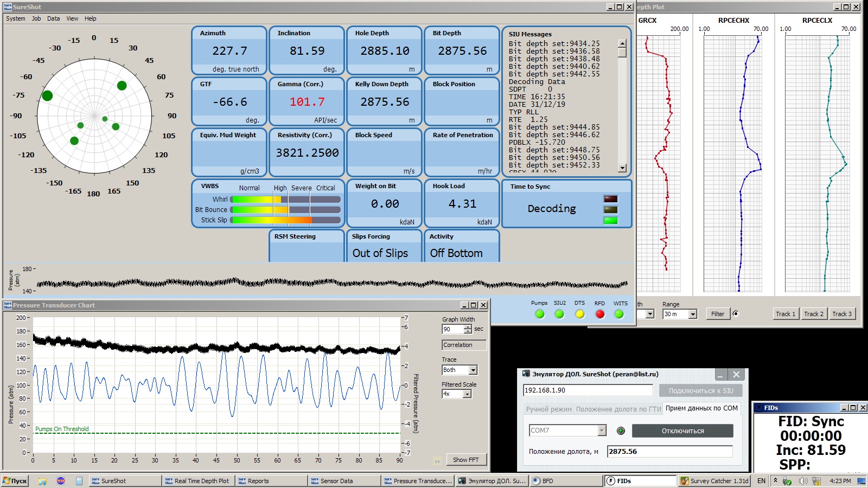Open the partially hidden Depth dropdown in Depth Plot
868x488 pixels.
click(650, 314)
